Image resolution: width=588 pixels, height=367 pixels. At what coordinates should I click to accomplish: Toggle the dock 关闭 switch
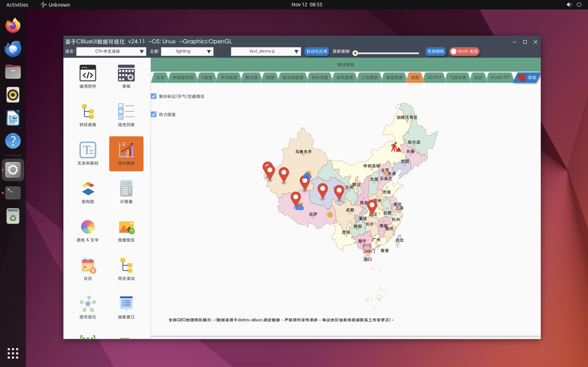click(x=464, y=51)
